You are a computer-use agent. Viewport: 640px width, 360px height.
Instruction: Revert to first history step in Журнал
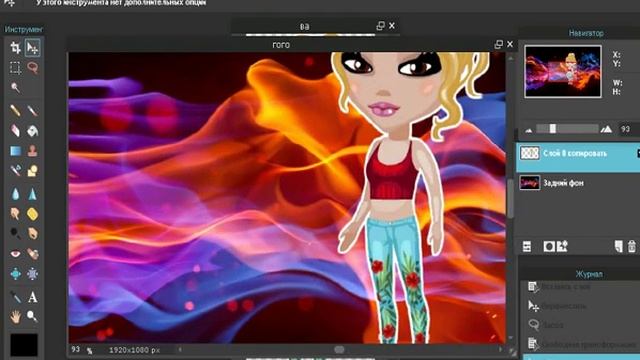coord(580,287)
